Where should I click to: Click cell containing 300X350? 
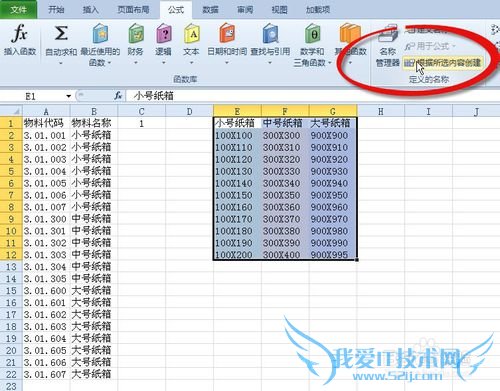point(285,195)
